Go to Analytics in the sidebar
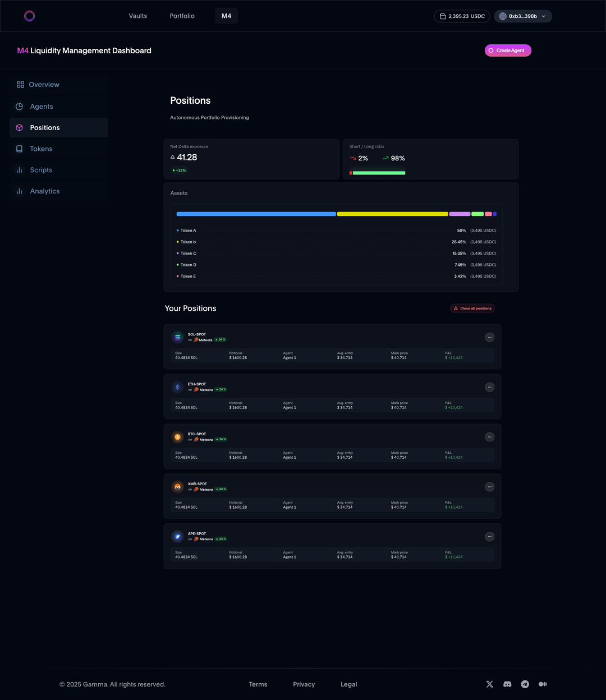Viewport: 606px width, 700px height. click(x=58, y=191)
